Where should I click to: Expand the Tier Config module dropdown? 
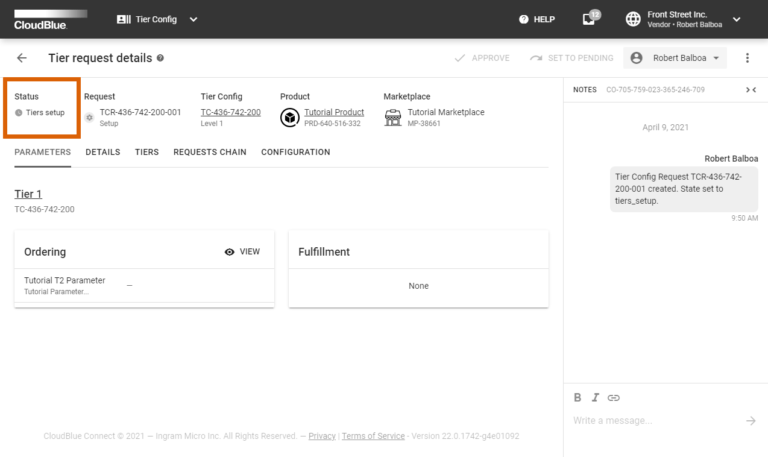[x=193, y=19]
